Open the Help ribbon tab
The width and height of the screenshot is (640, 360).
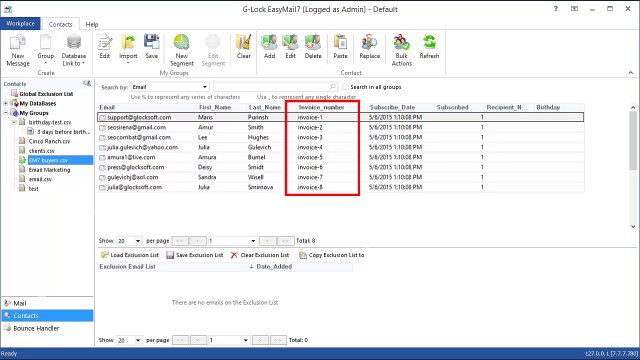pyautogui.click(x=92, y=24)
